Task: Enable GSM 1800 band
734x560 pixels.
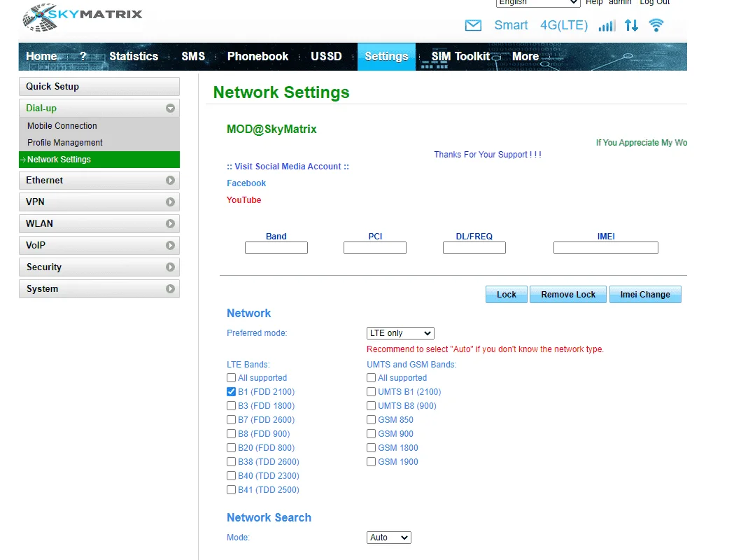Action: point(372,448)
